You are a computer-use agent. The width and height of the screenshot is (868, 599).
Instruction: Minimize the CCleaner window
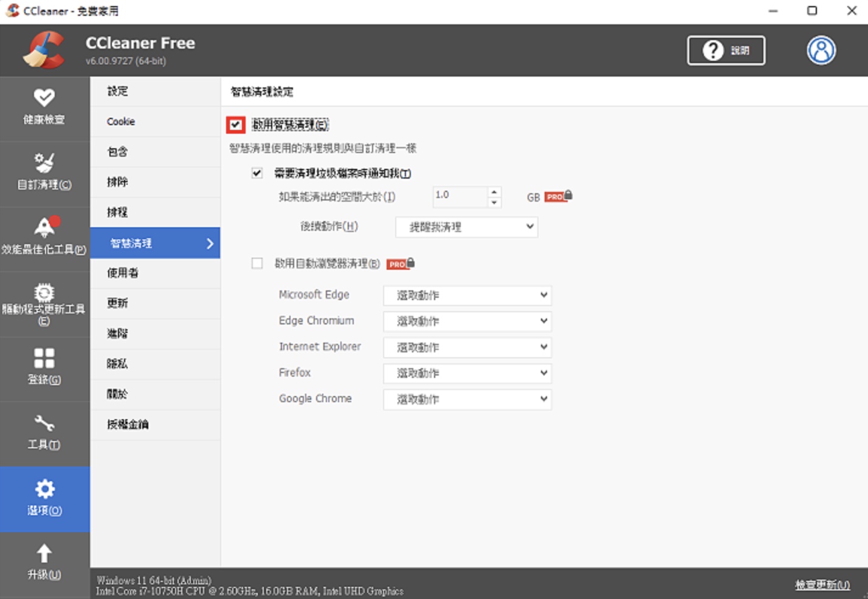[x=773, y=11]
